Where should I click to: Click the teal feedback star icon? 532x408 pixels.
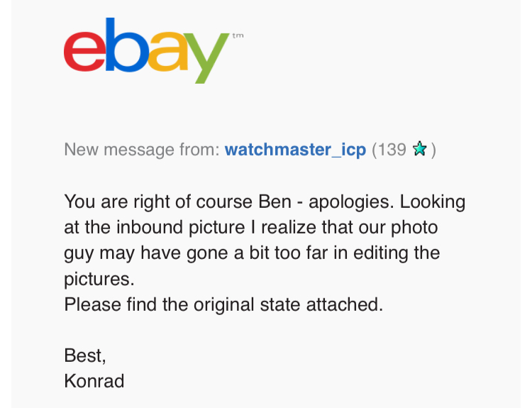click(x=419, y=150)
